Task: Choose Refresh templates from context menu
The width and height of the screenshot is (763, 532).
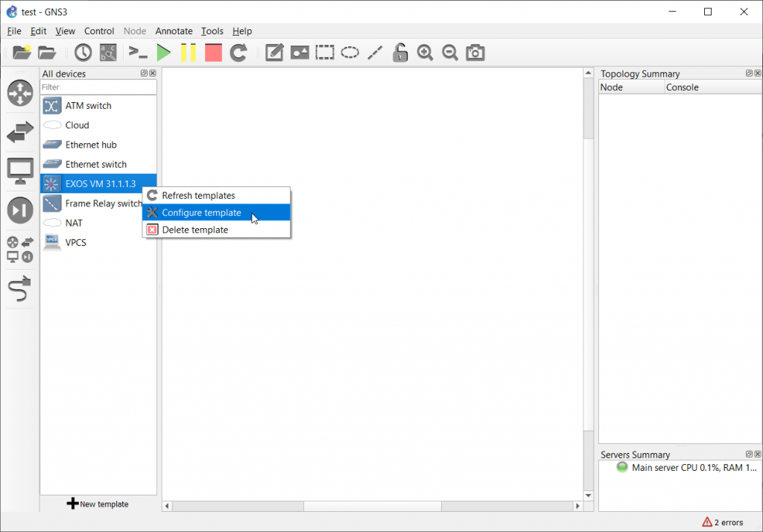Action: 217,195
